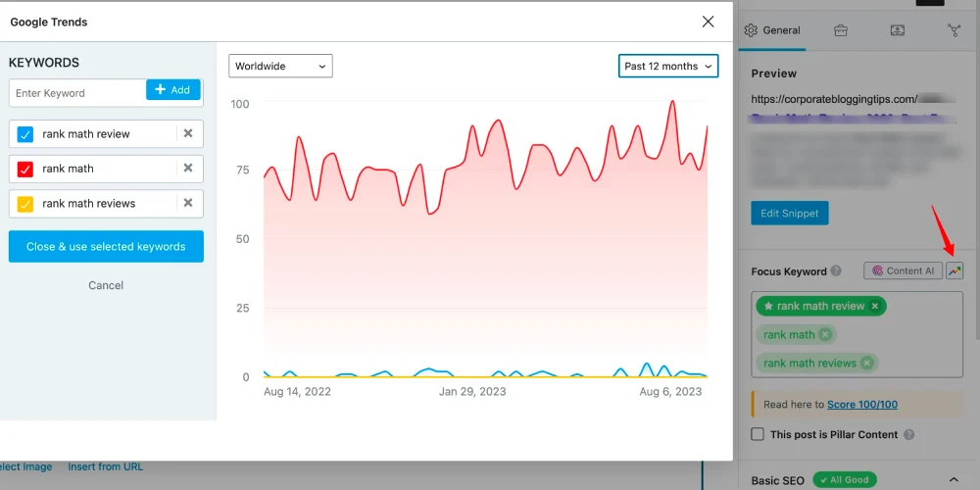Open the Score 100/100 link

(861, 405)
